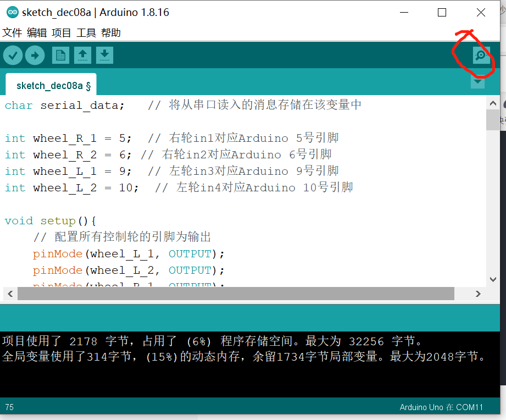The width and height of the screenshot is (506, 420).
Task: Click the comment '左轮in4对应Arduino 10号引脚'
Action: tap(265, 187)
